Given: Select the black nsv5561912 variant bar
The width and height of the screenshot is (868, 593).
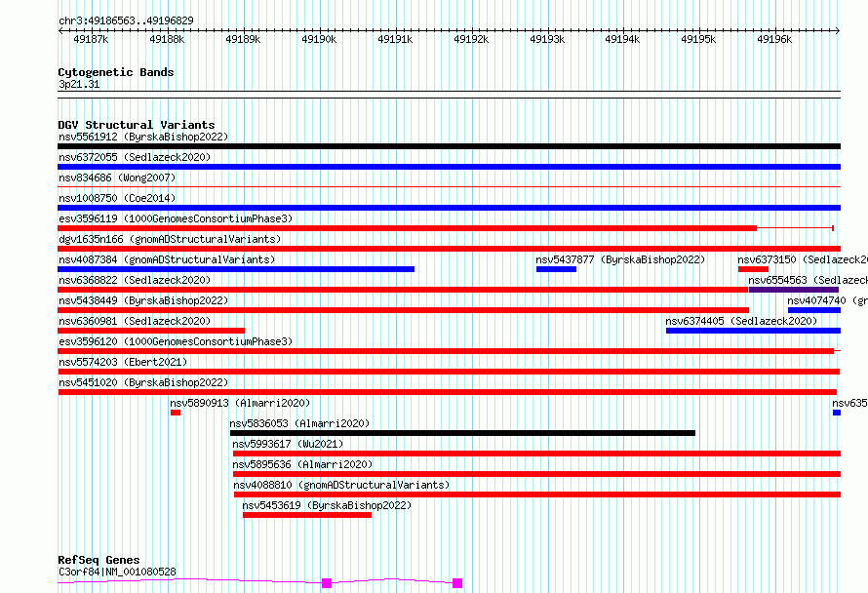Looking at the screenshot, I should coord(449,146).
